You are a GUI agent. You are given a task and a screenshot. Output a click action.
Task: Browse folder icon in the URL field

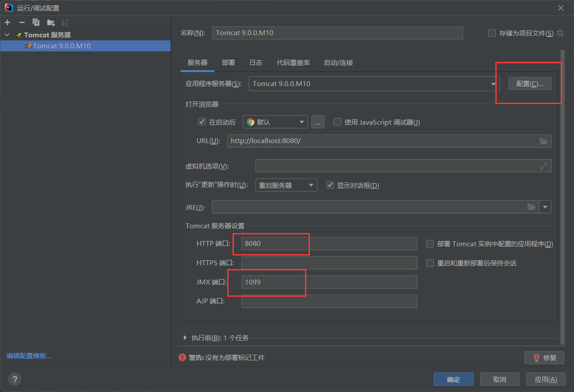(544, 141)
